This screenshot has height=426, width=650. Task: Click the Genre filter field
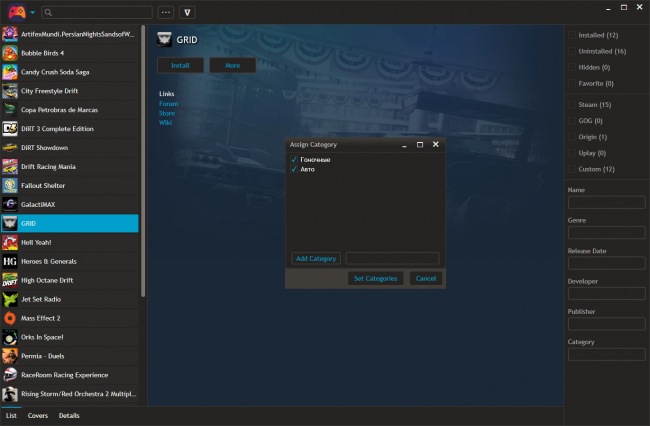606,232
